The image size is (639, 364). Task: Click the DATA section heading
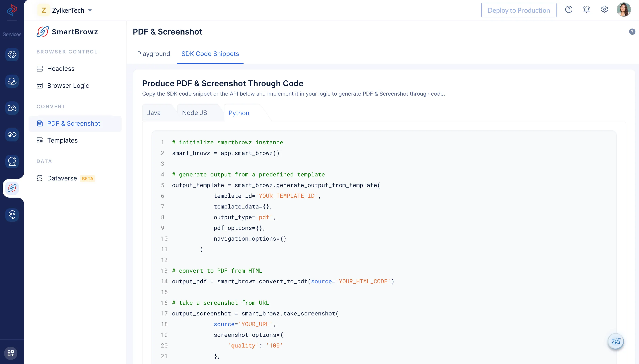[x=44, y=161]
